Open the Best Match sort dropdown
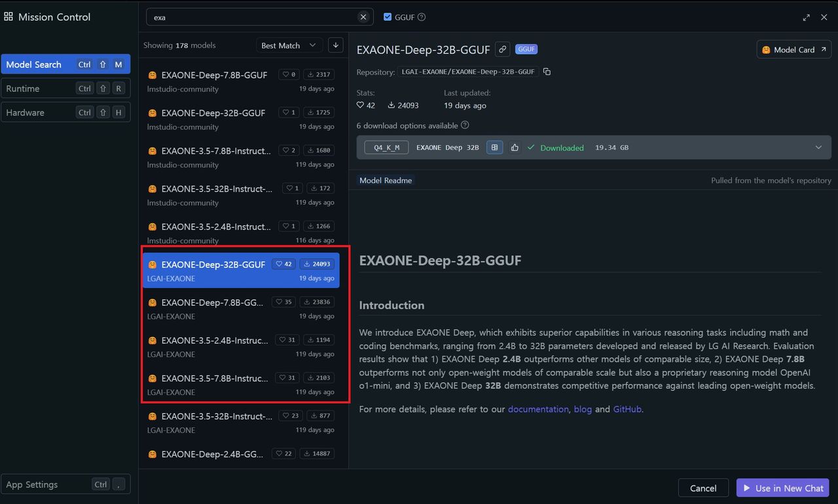Viewport: 838px width, 504px height. (x=289, y=45)
